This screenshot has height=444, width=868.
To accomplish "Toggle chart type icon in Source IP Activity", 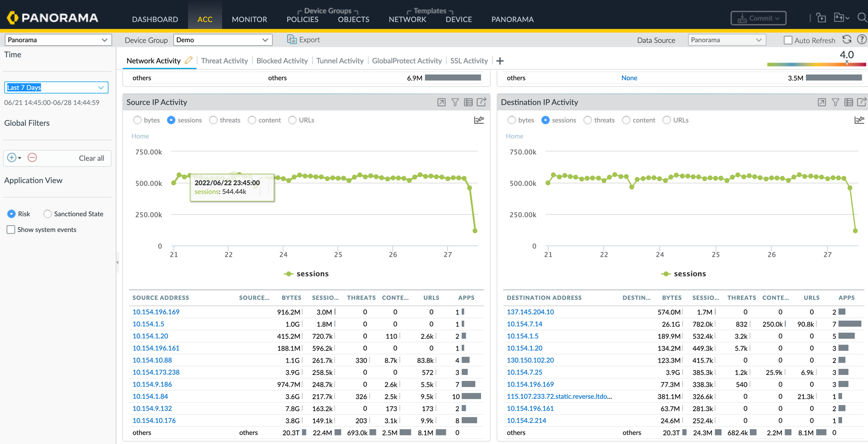I will point(479,120).
